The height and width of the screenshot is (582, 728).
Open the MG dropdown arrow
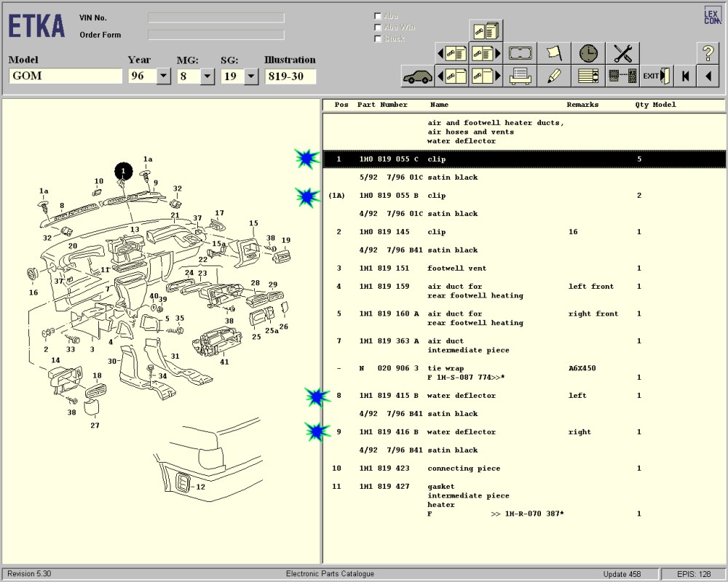click(207, 76)
